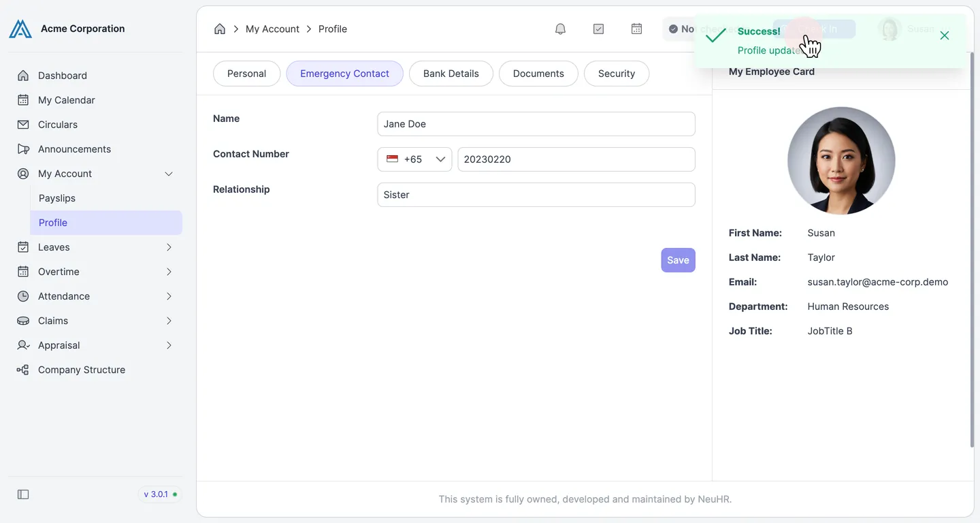Viewport: 980px width, 523px height.
Task: Click the Claims coin icon
Action: [x=23, y=321]
